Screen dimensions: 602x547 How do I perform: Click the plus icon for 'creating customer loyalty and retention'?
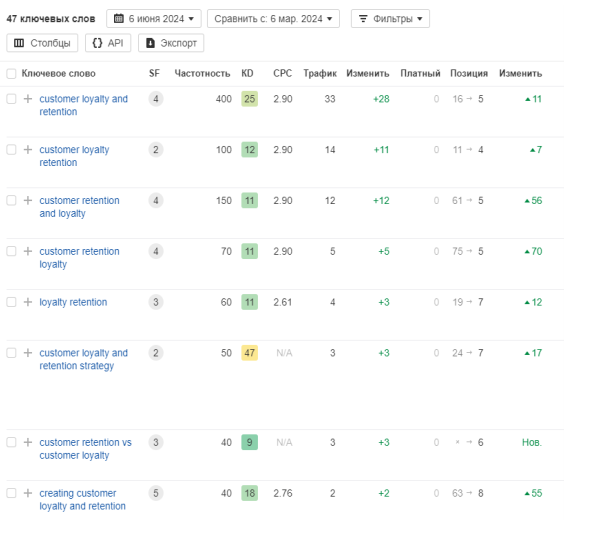28,494
